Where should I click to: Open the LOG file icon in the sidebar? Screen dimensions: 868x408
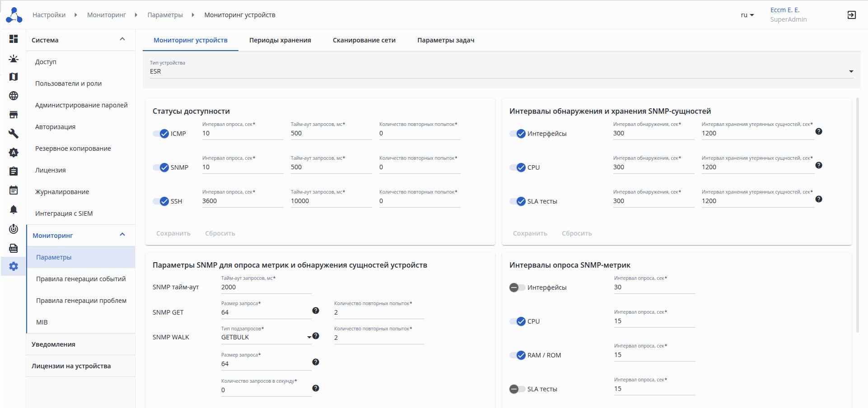(x=14, y=248)
